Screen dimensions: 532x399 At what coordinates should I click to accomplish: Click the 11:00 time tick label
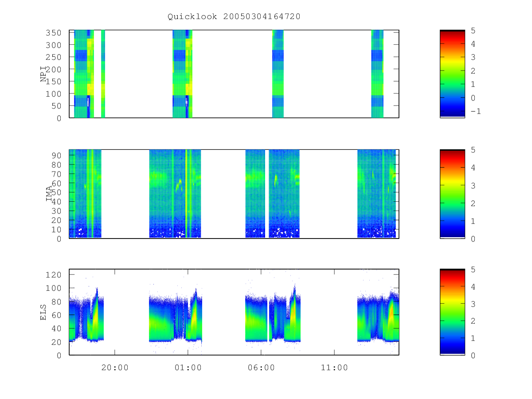pos(334,368)
